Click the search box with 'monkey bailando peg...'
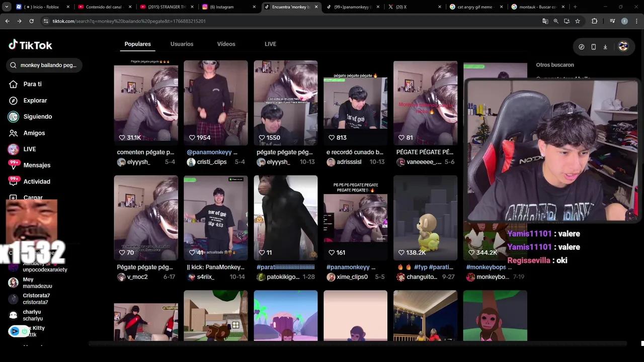Screen dimensions: 644x362 45,65
